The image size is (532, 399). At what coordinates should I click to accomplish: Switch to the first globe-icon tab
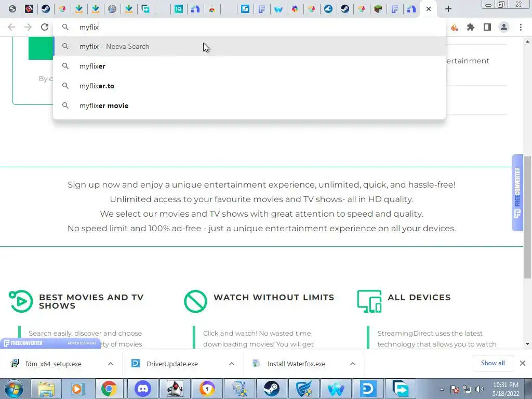coord(12,9)
